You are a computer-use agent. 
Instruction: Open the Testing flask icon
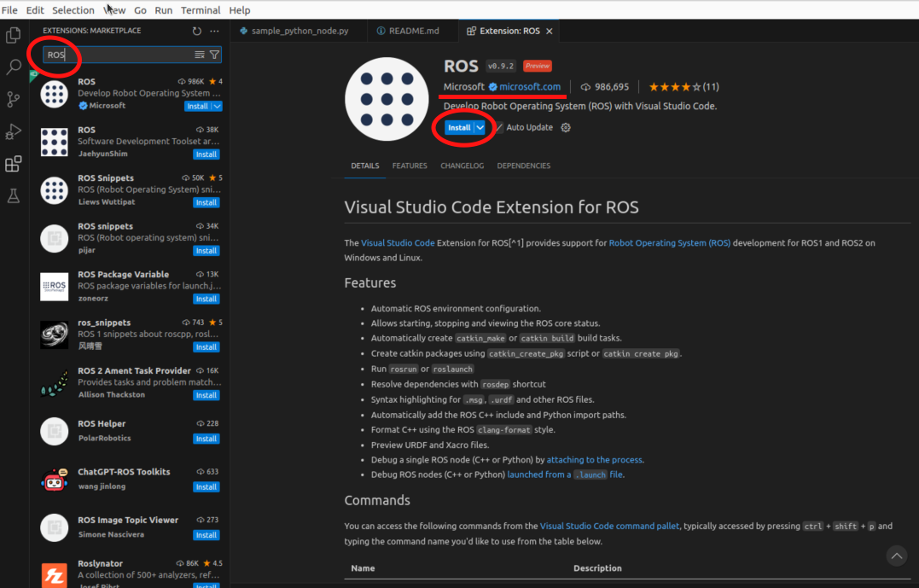point(13,195)
